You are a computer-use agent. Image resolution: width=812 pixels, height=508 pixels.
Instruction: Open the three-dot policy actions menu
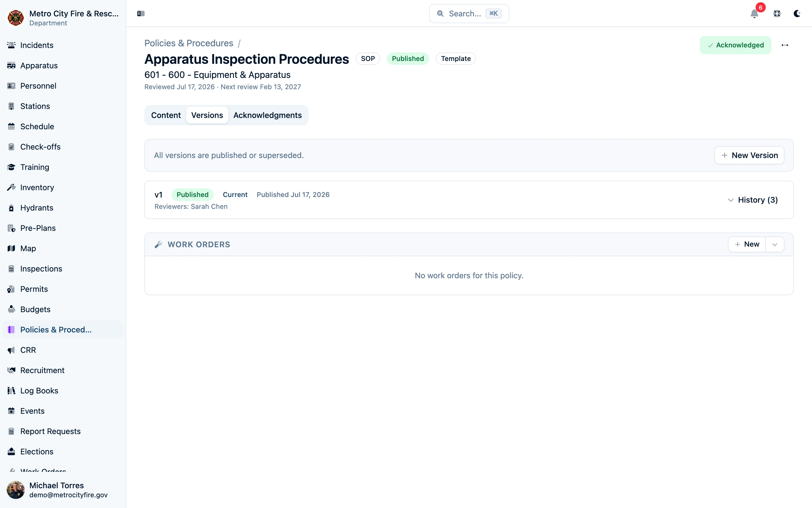pyautogui.click(x=785, y=45)
